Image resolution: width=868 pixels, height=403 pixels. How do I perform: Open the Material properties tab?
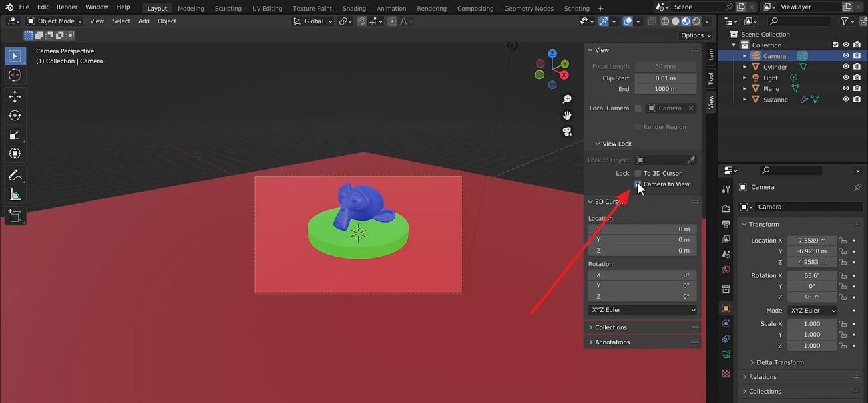tap(726, 373)
